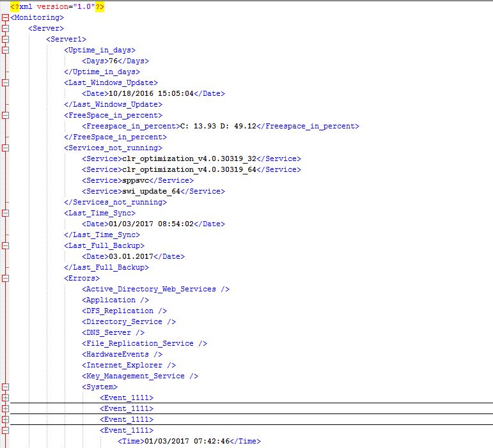Click the line with C: 13.93 D: 49.12
This screenshot has height=448, width=493.
point(221,127)
